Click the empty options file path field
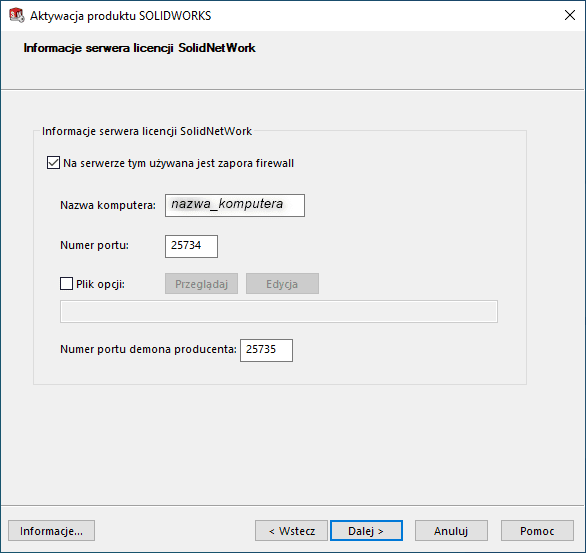The height and width of the screenshot is (553, 586). pyautogui.click(x=279, y=311)
